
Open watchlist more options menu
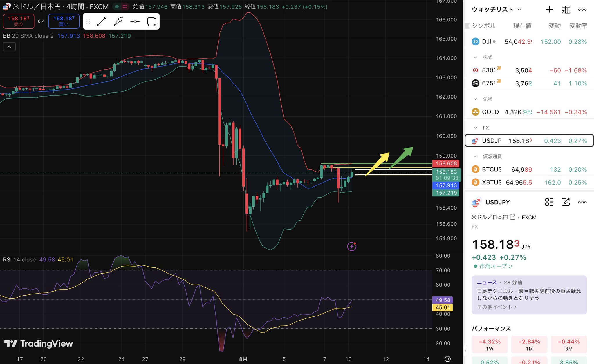pos(582,10)
